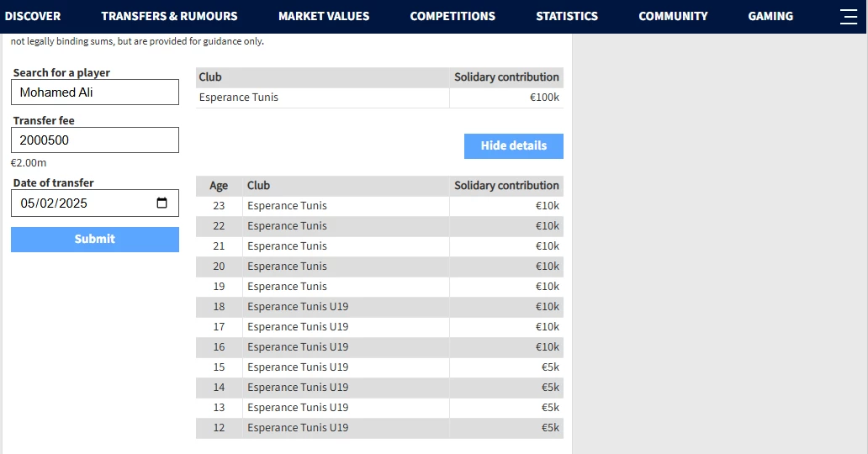Open the Discover menu
Screen dimensions: 868x454
click(33, 16)
